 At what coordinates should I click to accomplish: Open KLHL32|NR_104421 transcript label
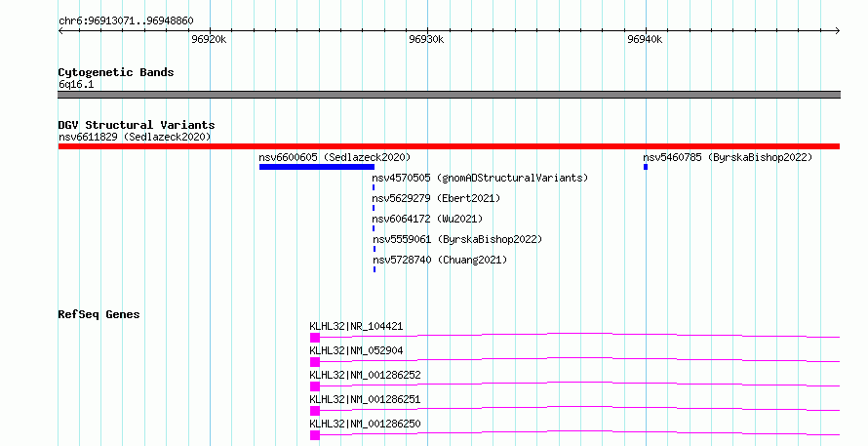point(356,326)
